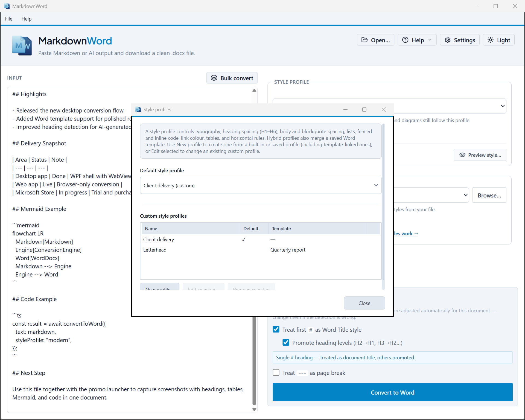Image resolution: width=525 pixels, height=420 pixels.
Task: Click the folder icon on Open button
Action: pyautogui.click(x=364, y=40)
